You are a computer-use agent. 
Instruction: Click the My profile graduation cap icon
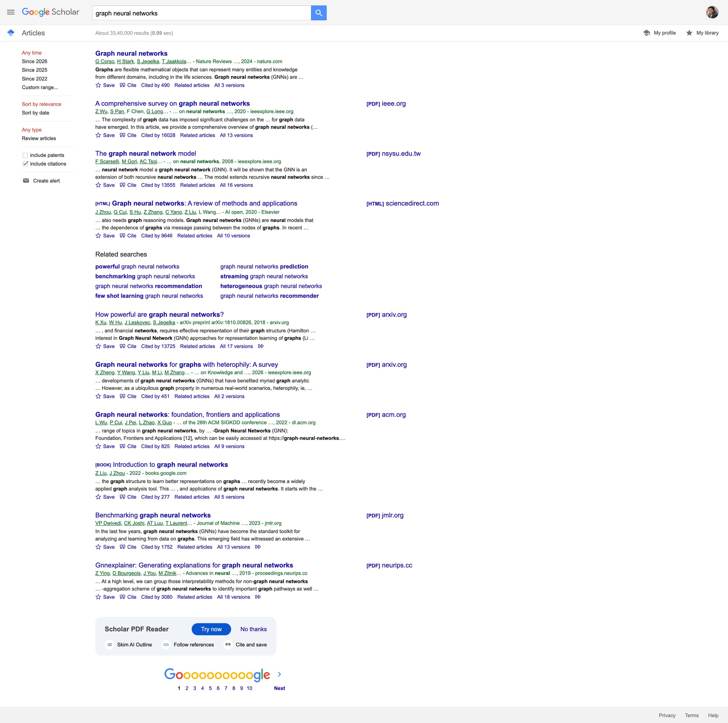[646, 33]
